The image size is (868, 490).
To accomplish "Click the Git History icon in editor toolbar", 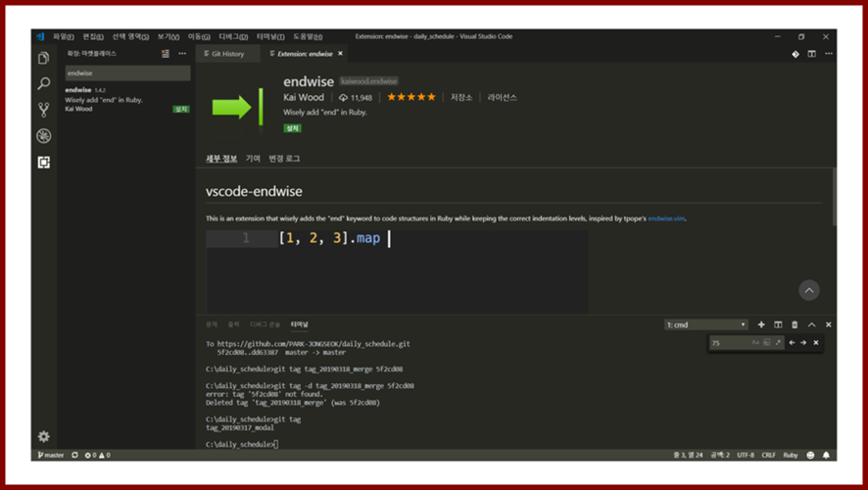I will point(795,54).
